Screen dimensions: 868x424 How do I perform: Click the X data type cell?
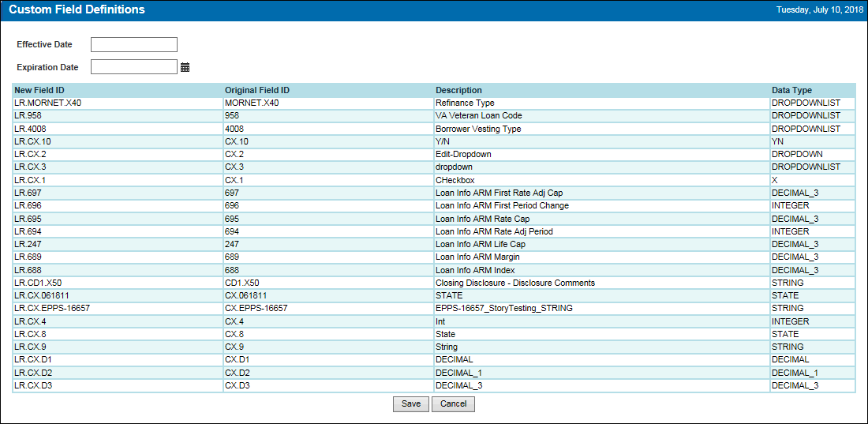[813, 180]
